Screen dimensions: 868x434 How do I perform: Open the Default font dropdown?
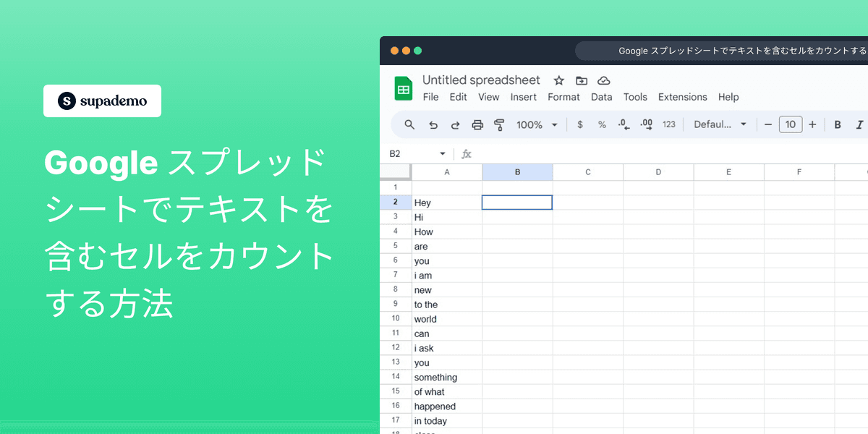click(x=720, y=124)
